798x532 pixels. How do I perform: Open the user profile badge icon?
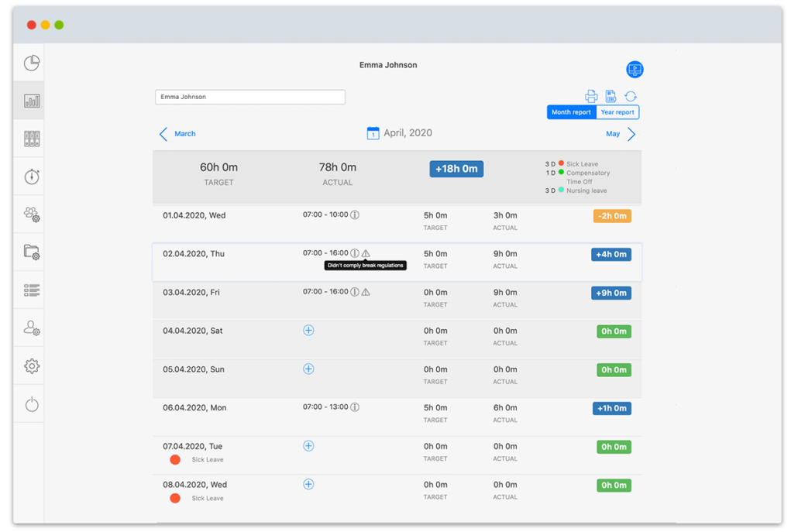click(x=635, y=69)
